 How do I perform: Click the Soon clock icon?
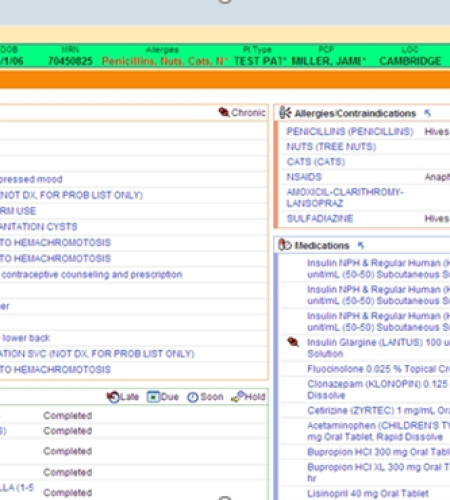193,397
